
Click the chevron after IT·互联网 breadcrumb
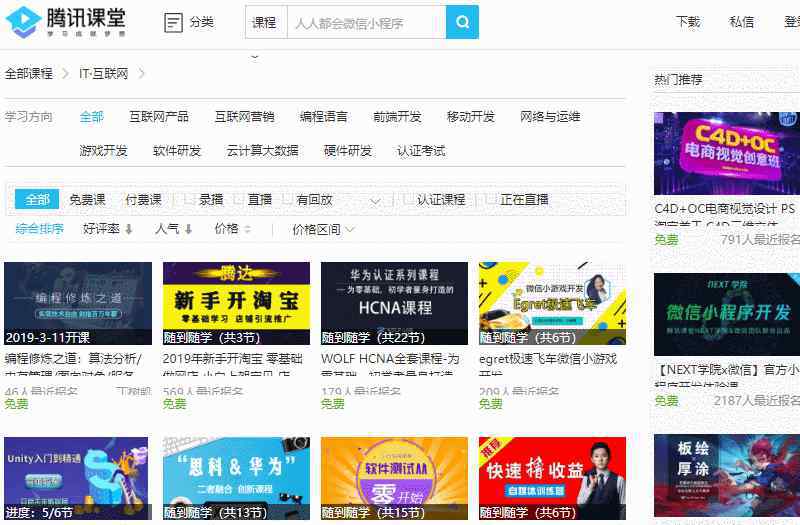[x=141, y=73]
